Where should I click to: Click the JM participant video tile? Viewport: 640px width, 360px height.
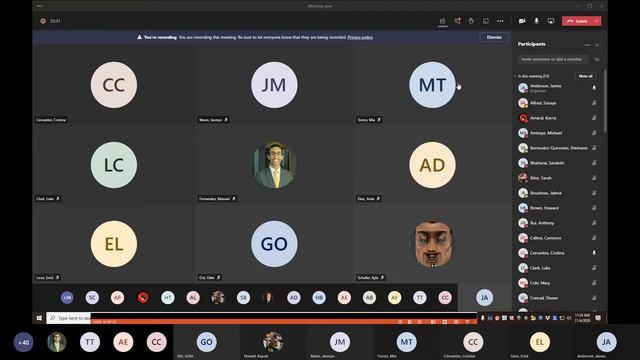pyautogui.click(x=274, y=84)
